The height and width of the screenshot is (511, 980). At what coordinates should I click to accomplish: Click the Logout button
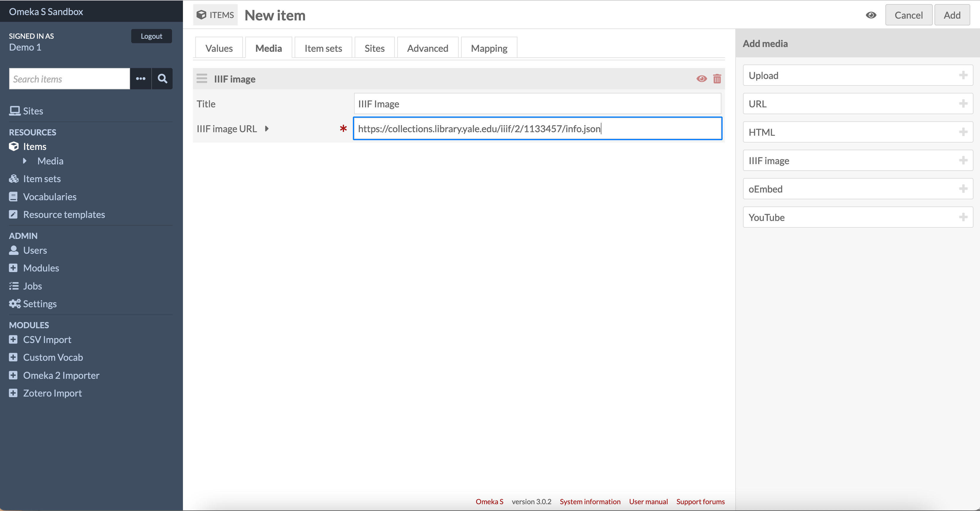151,36
